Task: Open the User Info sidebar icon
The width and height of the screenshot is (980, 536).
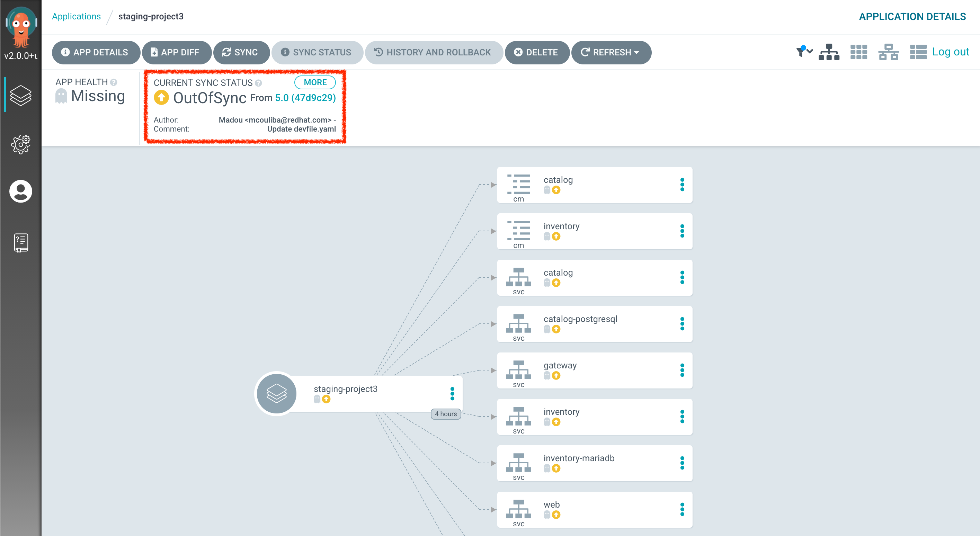Action: coord(20,191)
